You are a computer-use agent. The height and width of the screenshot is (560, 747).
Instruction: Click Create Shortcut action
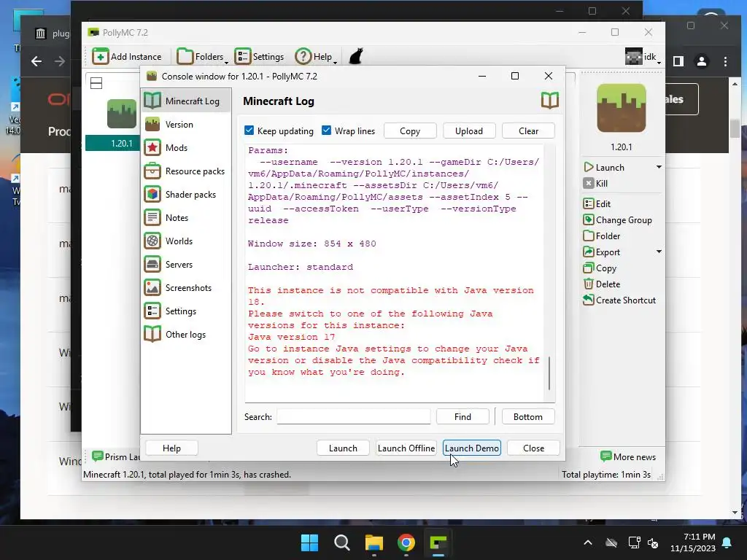tap(619, 300)
